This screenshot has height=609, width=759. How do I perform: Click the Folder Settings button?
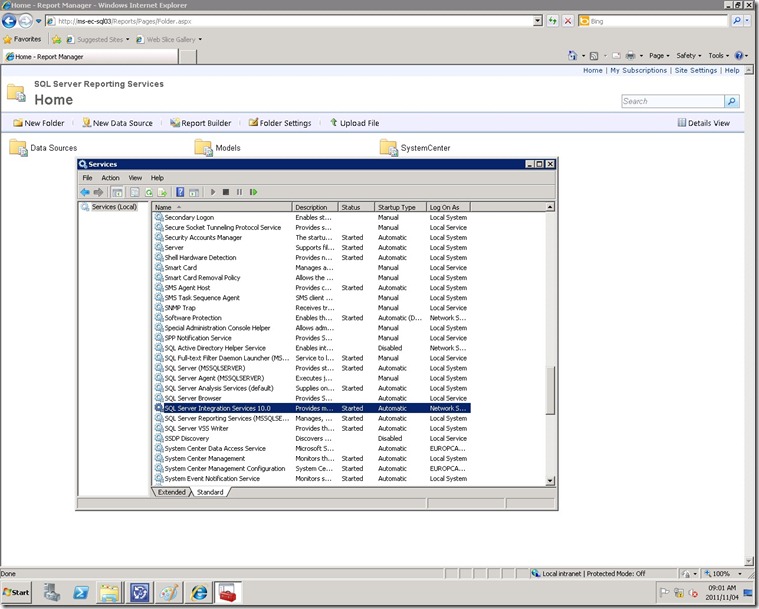click(280, 123)
